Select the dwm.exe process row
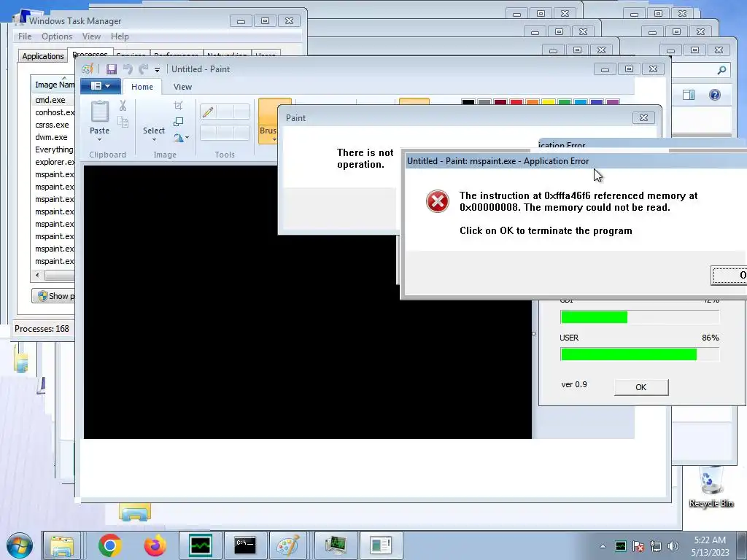Screen dimensions: 747x560 (x=53, y=137)
